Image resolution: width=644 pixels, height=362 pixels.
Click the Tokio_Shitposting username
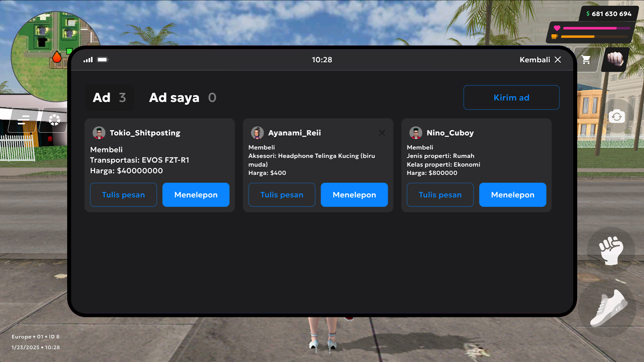[145, 133]
